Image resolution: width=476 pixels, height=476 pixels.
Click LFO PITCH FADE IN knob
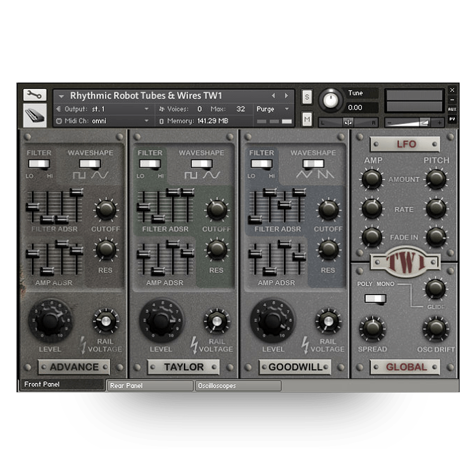[436, 236]
